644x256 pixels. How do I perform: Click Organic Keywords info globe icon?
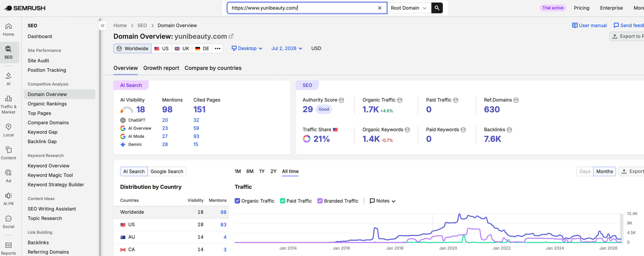(407, 130)
